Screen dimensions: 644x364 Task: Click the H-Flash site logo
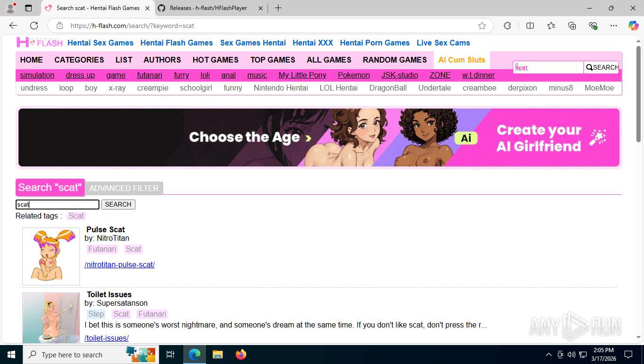point(40,43)
